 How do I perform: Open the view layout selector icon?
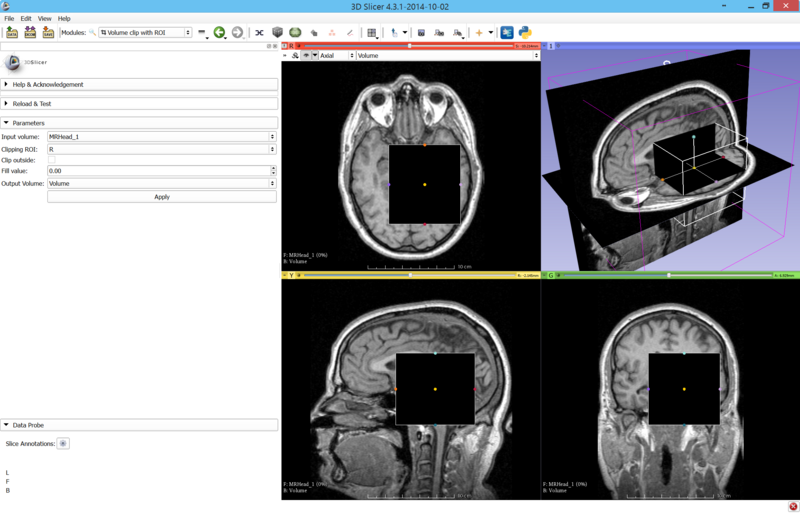[372, 33]
